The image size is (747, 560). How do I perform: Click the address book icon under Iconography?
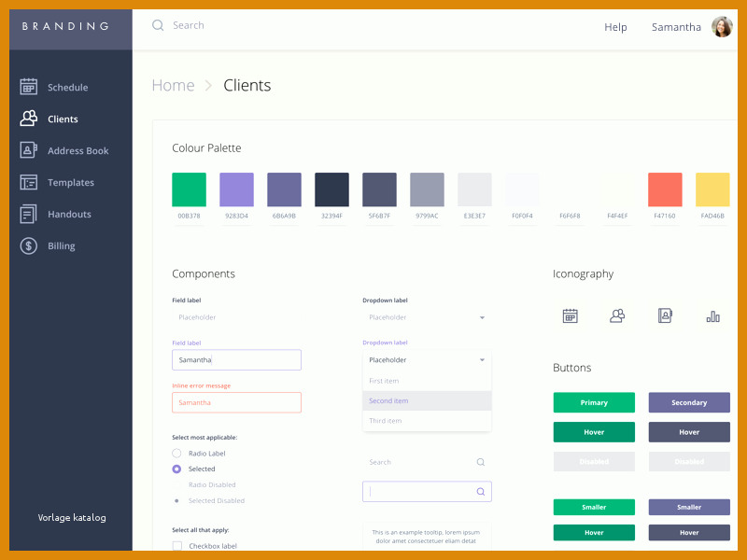665,315
